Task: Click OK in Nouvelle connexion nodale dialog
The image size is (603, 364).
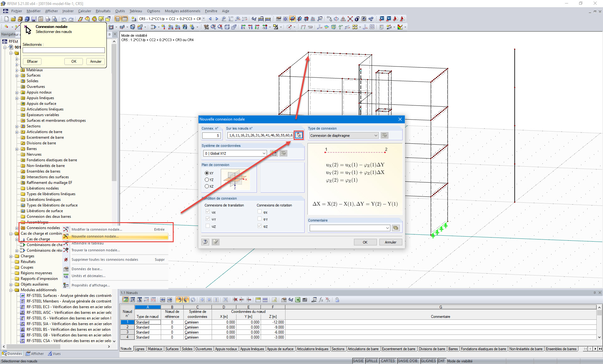Action: (x=365, y=242)
